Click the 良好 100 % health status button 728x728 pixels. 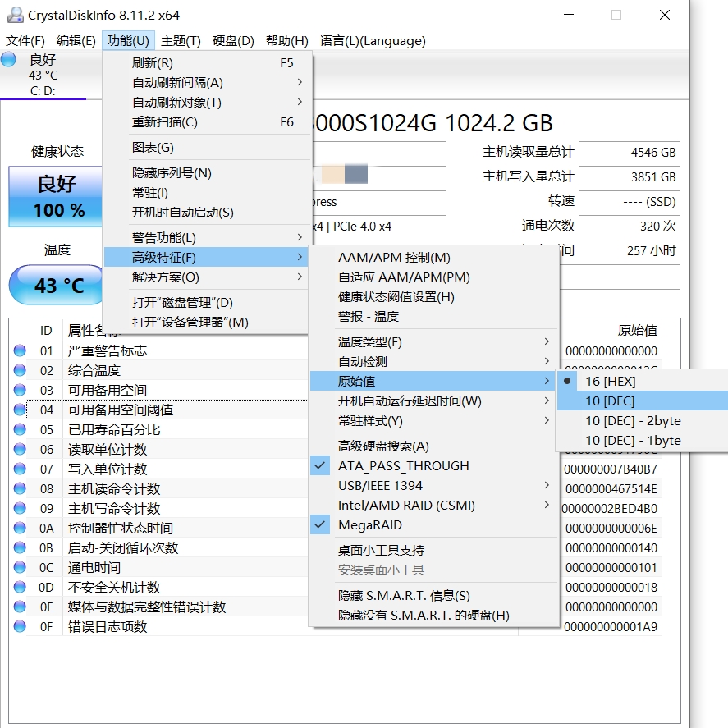pyautogui.click(x=56, y=196)
